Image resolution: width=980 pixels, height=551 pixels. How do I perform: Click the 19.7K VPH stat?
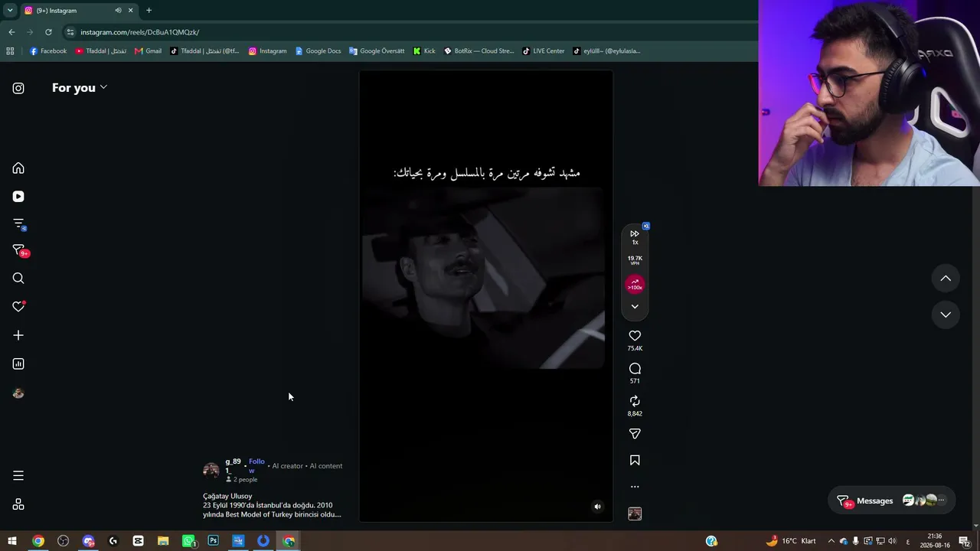635,260
